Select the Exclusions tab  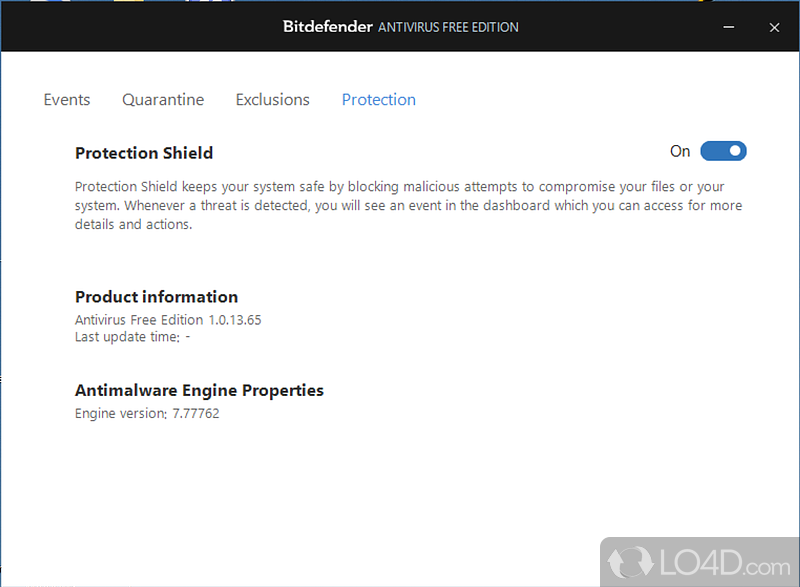coord(272,100)
